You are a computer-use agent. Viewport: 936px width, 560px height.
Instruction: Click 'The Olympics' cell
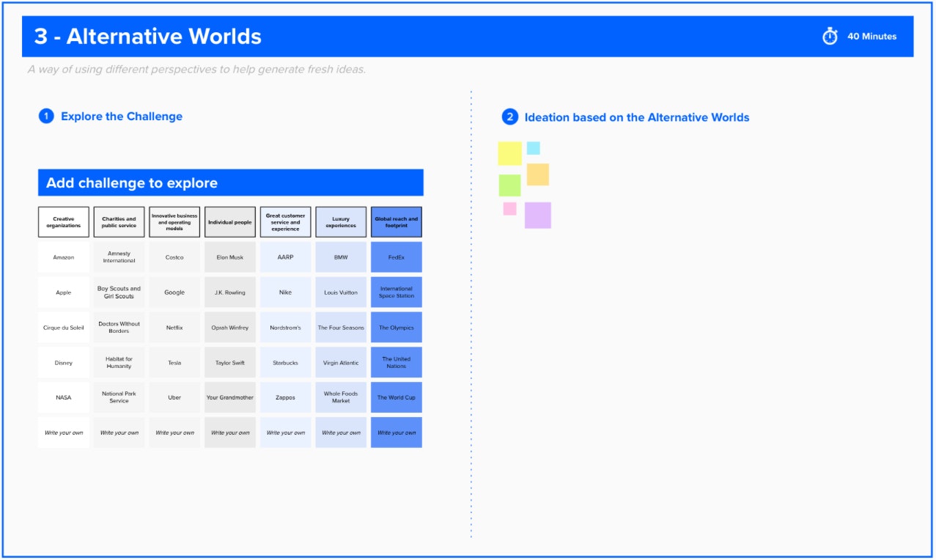(397, 328)
